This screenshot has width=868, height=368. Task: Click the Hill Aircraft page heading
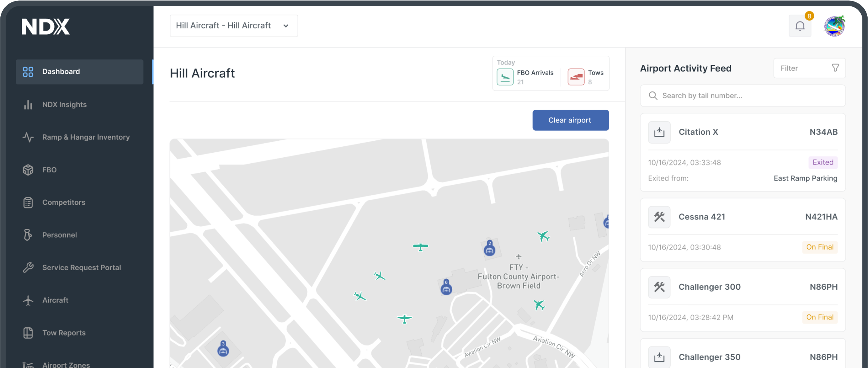[202, 73]
